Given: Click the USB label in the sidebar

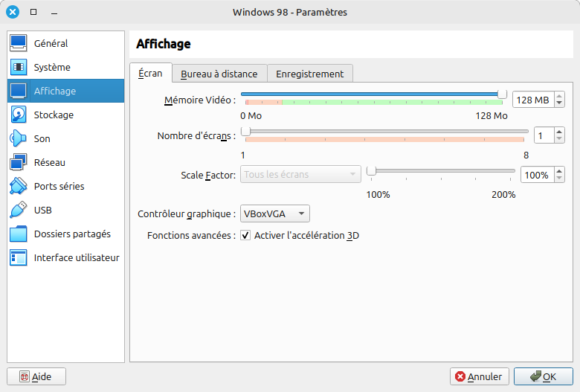Looking at the screenshot, I should [43, 211].
